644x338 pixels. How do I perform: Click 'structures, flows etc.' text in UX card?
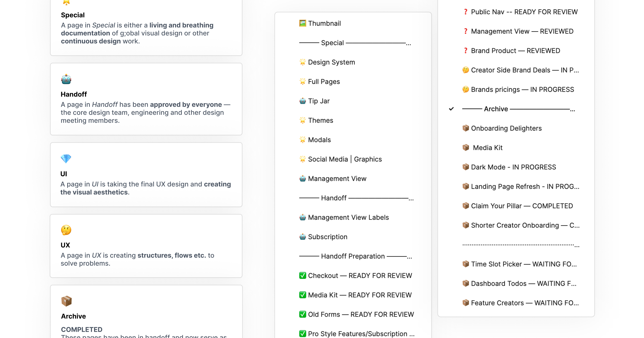coord(172,255)
